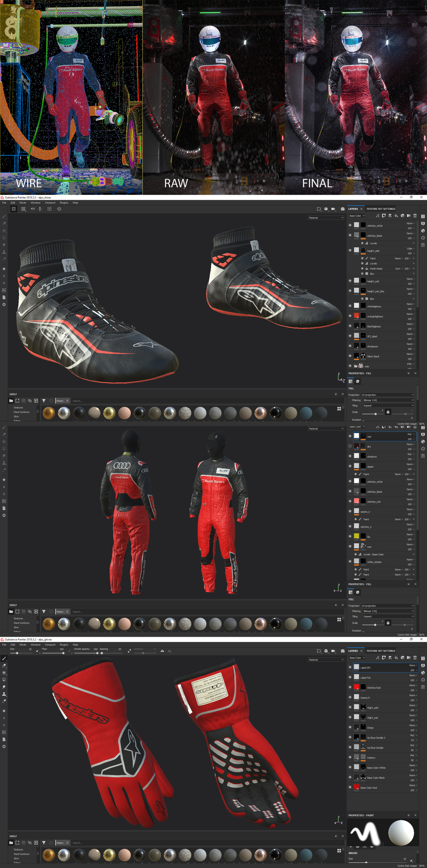This screenshot has width=427, height=868.
Task: Hide the Perlin Noise effect
Action: click(362, 268)
